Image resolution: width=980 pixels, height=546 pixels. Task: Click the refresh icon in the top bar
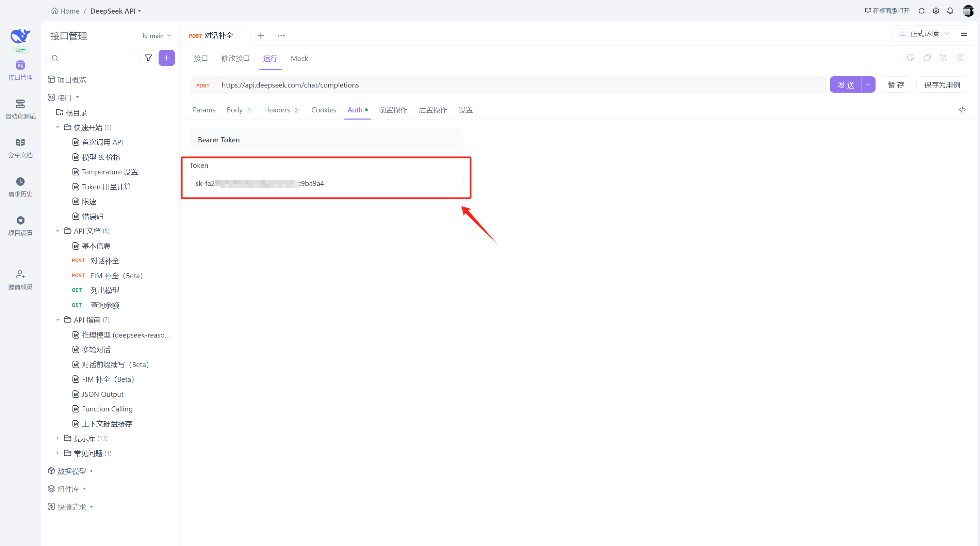coord(921,11)
